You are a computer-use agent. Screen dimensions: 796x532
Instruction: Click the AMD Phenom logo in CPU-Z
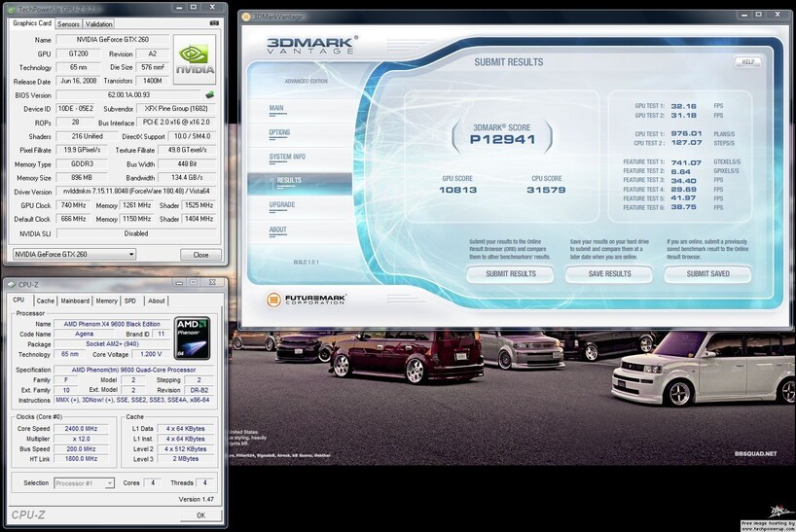(193, 338)
